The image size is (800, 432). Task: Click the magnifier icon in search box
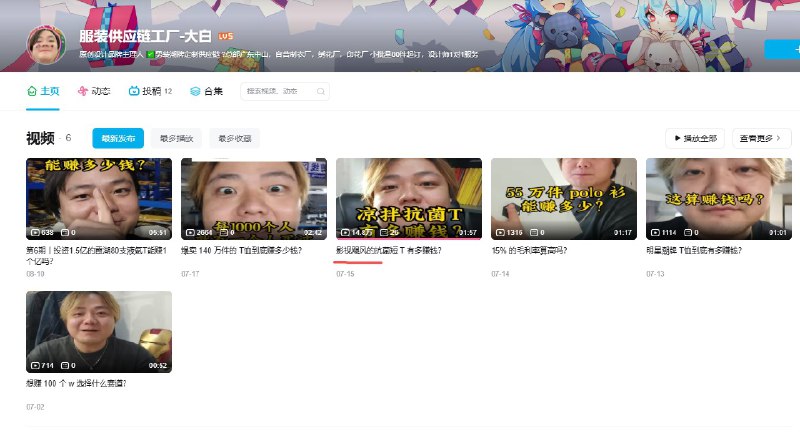point(320,91)
